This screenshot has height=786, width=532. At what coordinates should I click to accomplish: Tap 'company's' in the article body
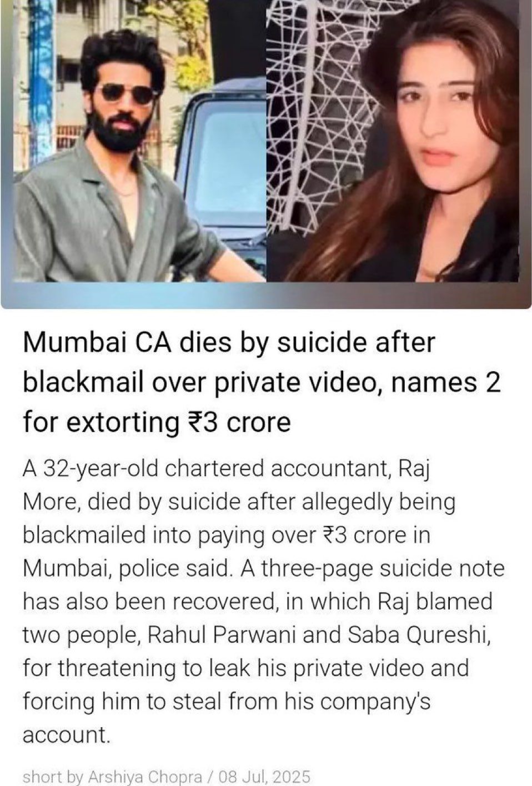376,702
